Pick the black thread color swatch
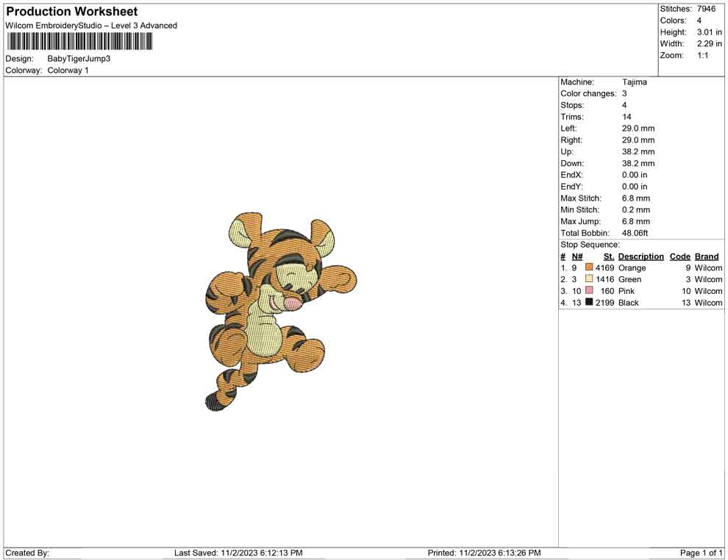Image resolution: width=728 pixels, height=560 pixels. pyautogui.click(x=589, y=303)
